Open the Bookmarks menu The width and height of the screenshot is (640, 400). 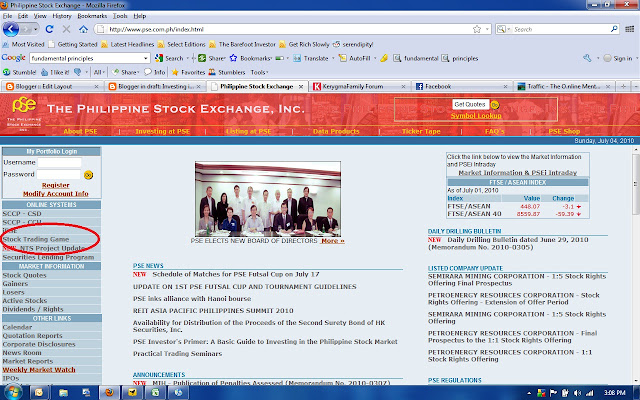point(92,16)
